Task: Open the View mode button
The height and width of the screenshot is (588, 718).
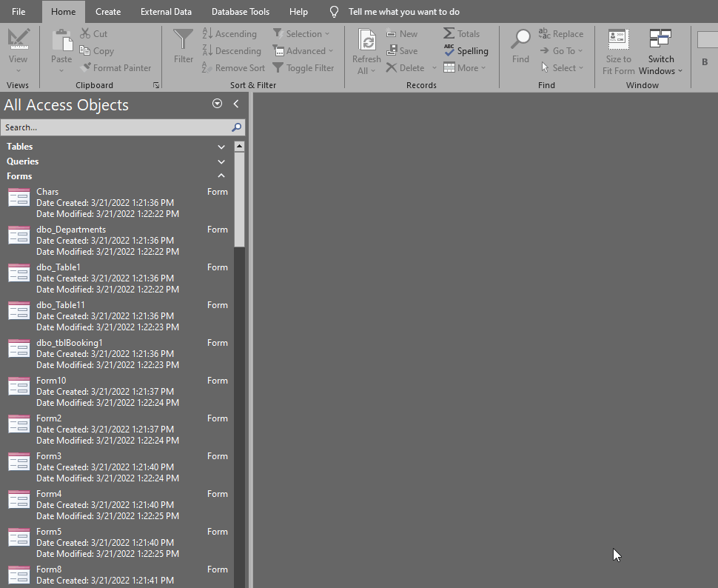Action: coord(18,50)
